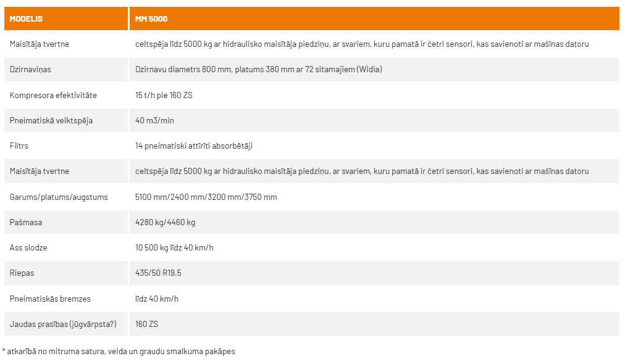Click the Ass slodze label
625x364 pixels.
pos(28,247)
